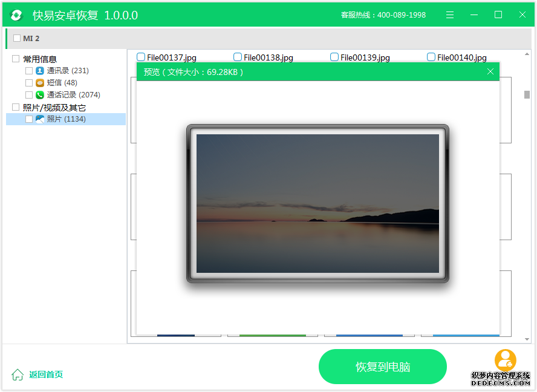
Task: Click the call log phone icon
Action: click(40, 94)
